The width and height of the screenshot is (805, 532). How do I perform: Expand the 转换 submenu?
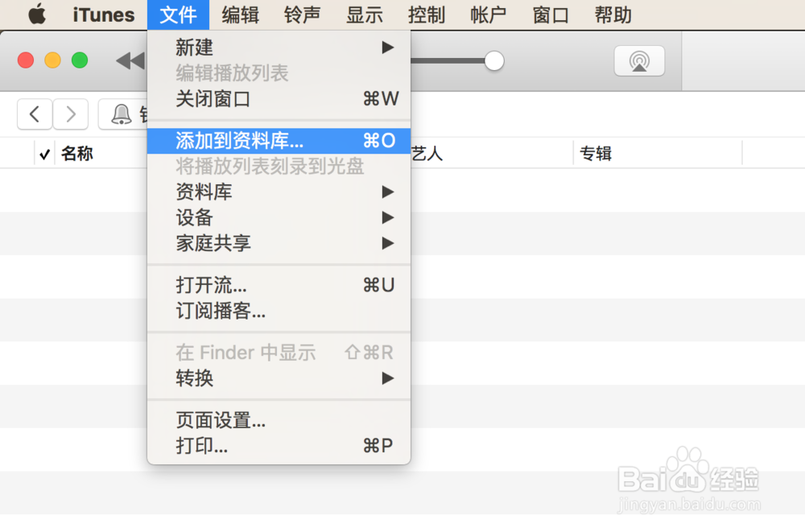tap(199, 378)
